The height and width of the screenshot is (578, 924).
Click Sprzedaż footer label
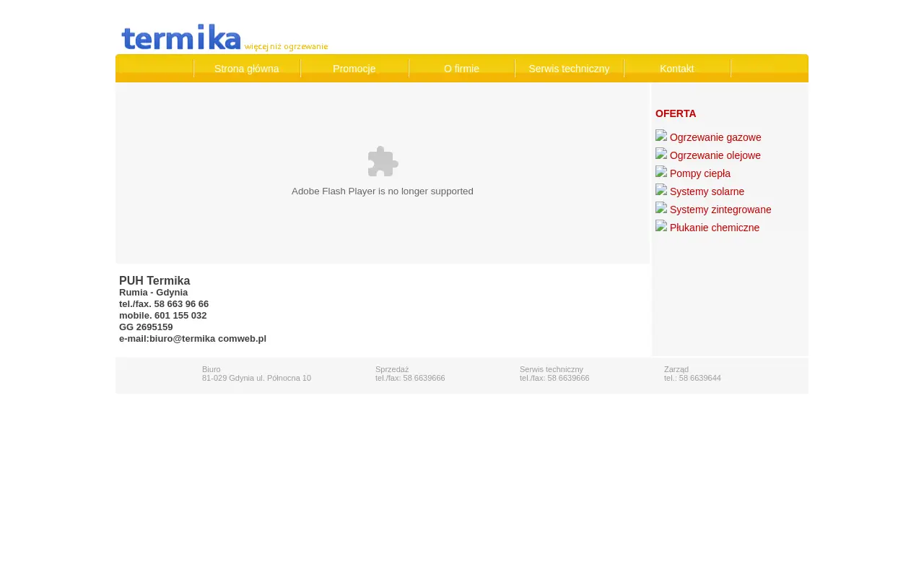[392, 369]
